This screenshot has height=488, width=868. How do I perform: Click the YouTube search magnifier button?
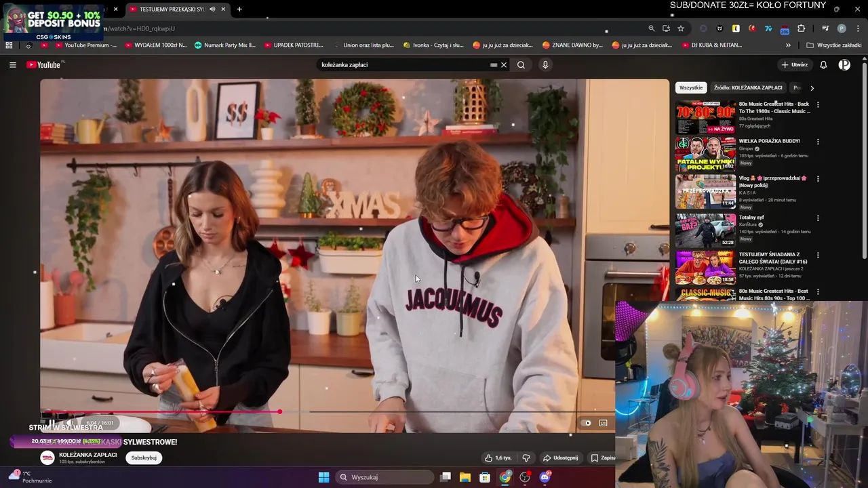pos(521,65)
